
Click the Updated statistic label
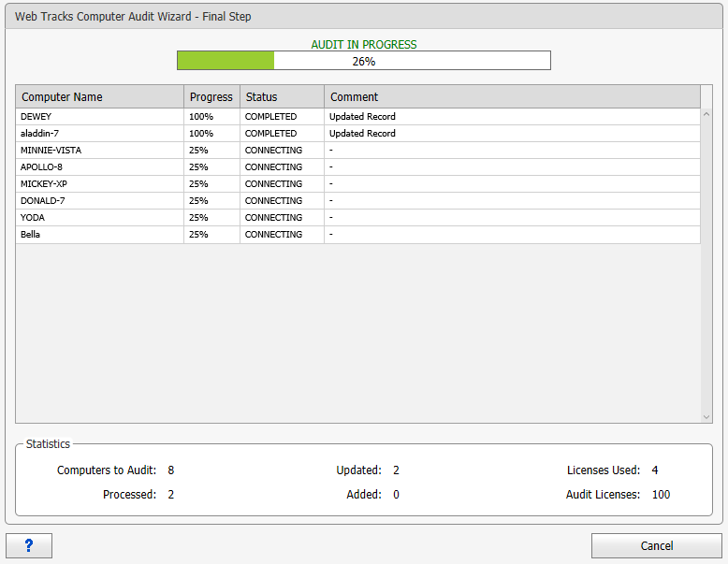point(358,470)
